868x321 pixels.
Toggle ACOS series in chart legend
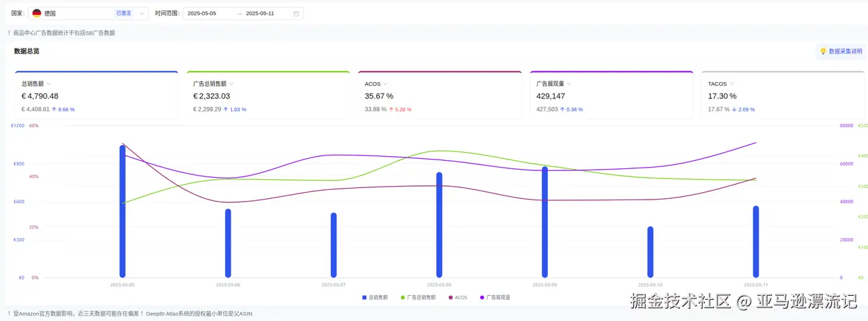458,297
